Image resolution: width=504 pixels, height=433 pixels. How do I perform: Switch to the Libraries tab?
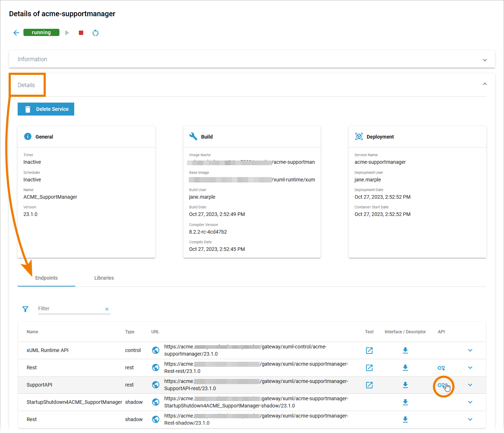[104, 278]
